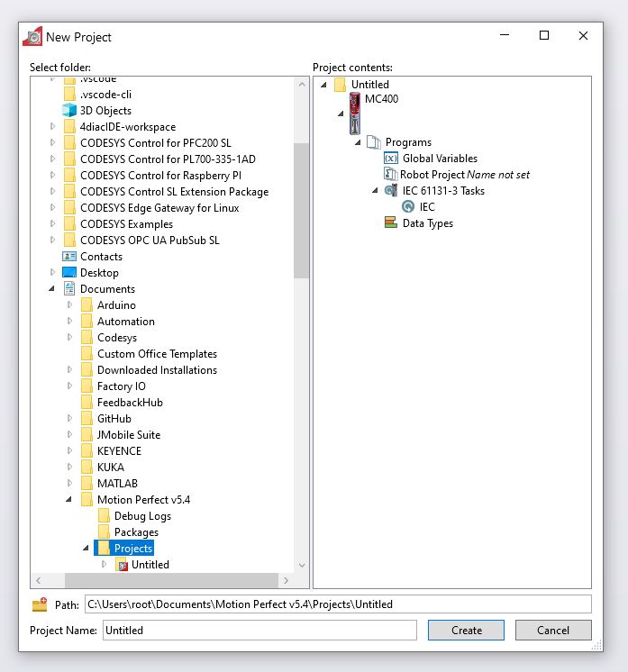628x672 pixels.
Task: Click the new folder icon beside Path
Action: 40,604
